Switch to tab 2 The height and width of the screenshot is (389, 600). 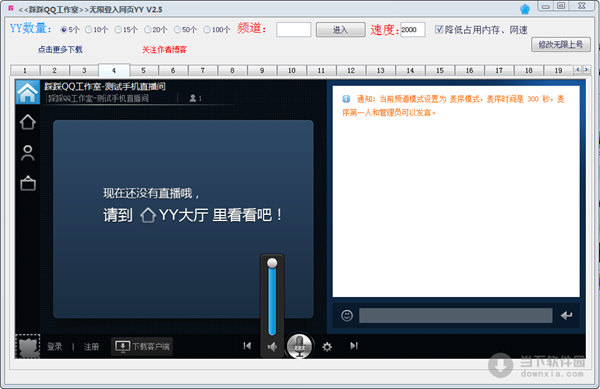click(x=54, y=70)
